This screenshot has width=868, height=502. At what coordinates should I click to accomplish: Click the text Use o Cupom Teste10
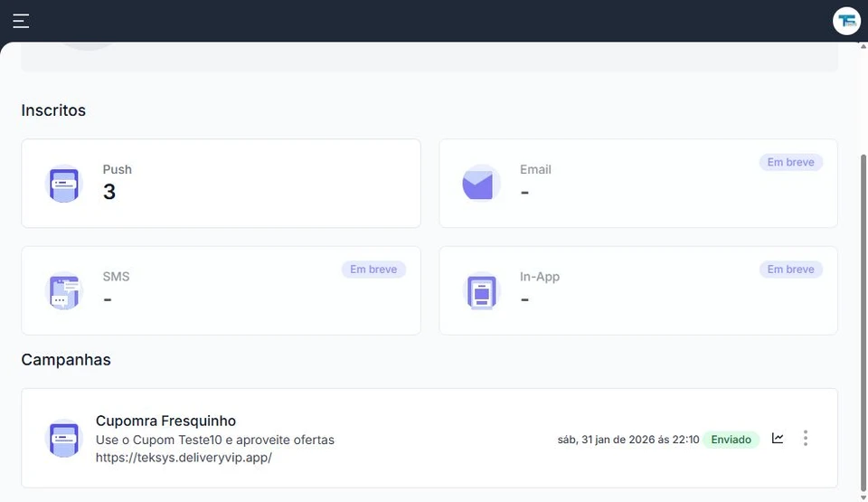[159, 440]
